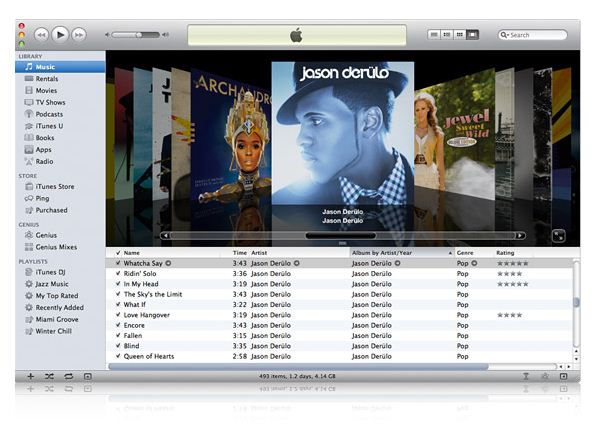Enter full screen Cover Flow

click(559, 236)
